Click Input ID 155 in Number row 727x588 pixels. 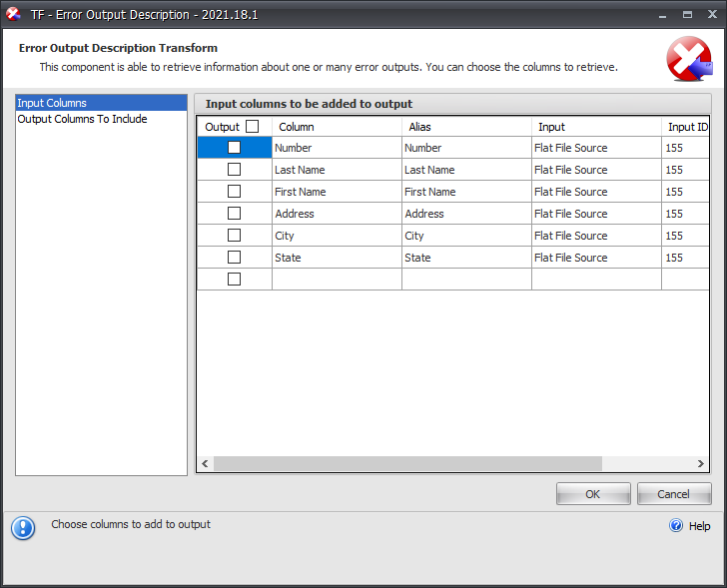point(685,148)
